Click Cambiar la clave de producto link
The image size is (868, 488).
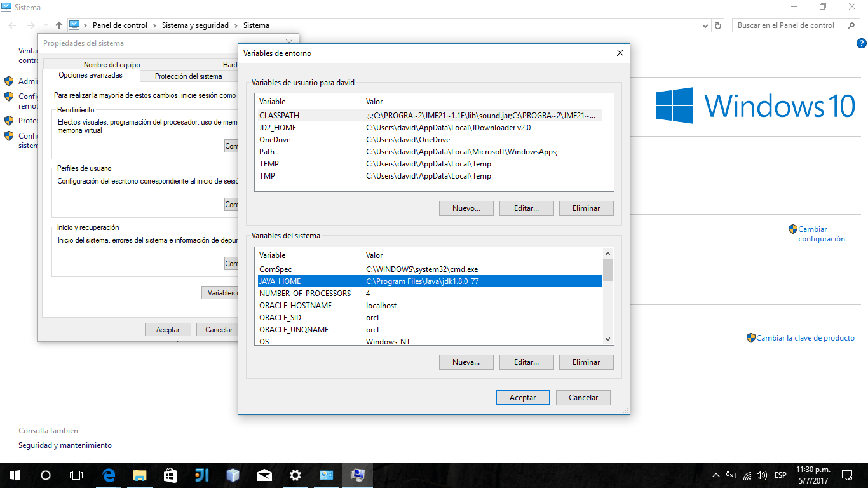point(805,338)
